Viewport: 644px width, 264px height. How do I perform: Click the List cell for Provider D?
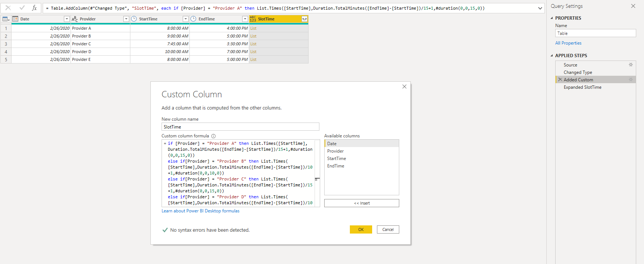tap(279, 52)
